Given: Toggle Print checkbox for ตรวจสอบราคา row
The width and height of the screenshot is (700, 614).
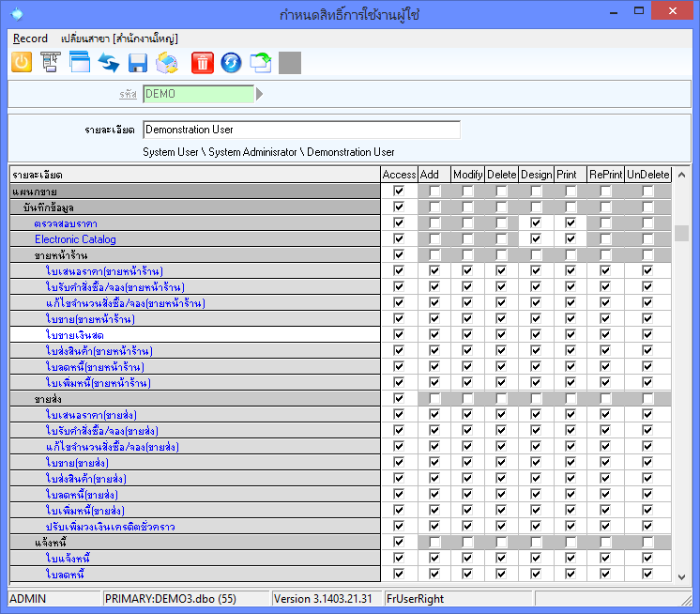Looking at the screenshot, I should 571,223.
